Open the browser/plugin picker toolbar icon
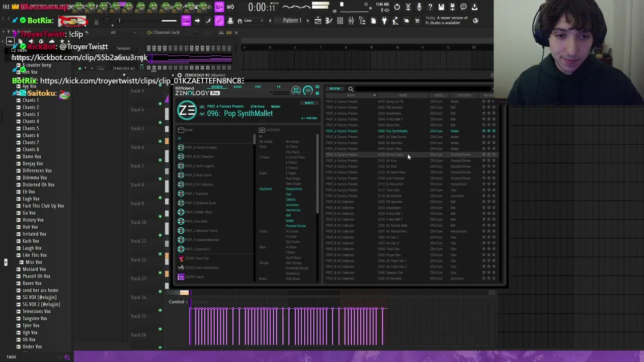 click(x=362, y=21)
